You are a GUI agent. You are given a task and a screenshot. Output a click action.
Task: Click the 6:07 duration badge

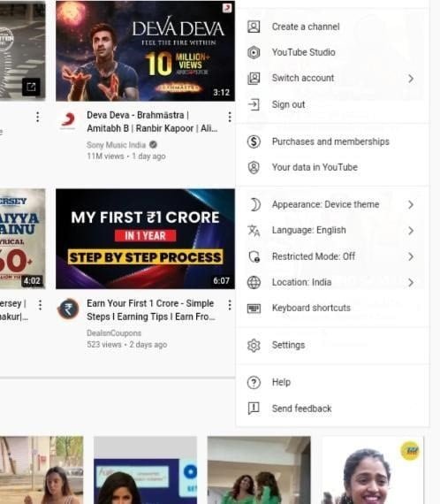(x=221, y=280)
